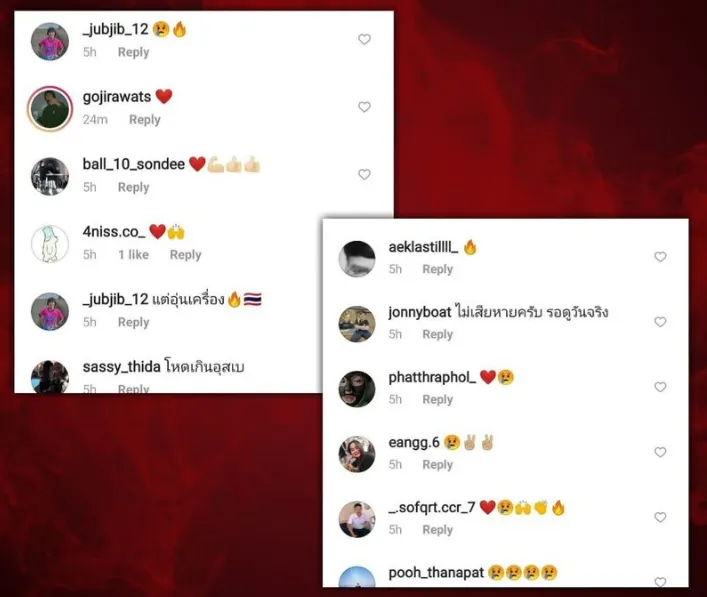Open aeklastillll_ username link
707x597 pixels.
423,247
